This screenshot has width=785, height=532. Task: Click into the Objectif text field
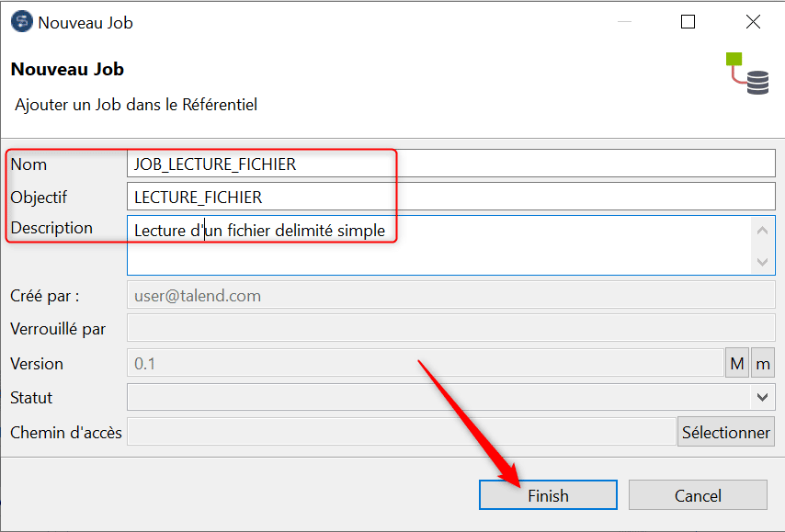tap(451, 197)
